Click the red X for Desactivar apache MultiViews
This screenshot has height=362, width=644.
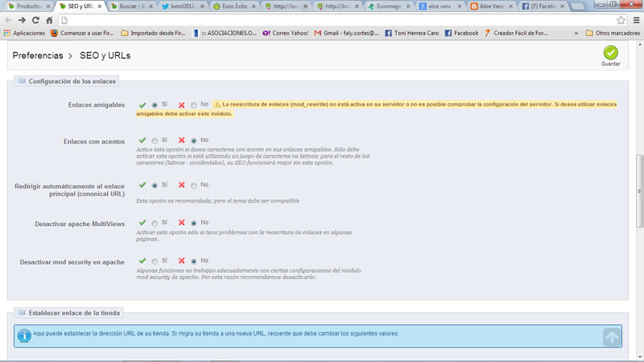[181, 223]
